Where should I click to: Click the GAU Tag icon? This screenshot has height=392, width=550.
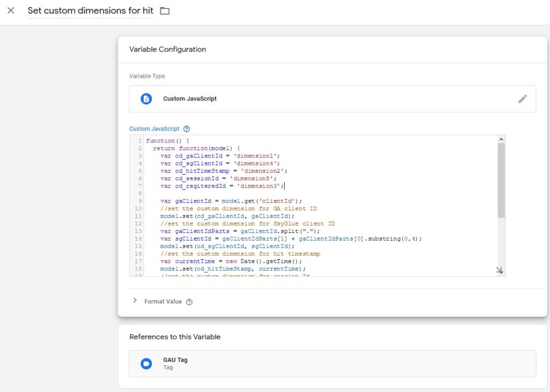tap(146, 364)
